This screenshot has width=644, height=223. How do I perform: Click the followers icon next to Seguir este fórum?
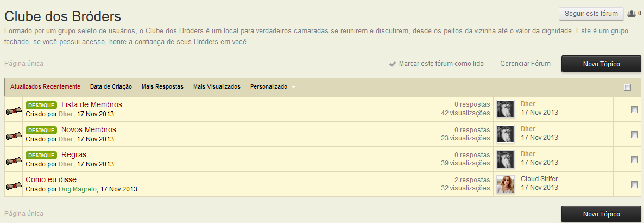pyautogui.click(x=631, y=14)
